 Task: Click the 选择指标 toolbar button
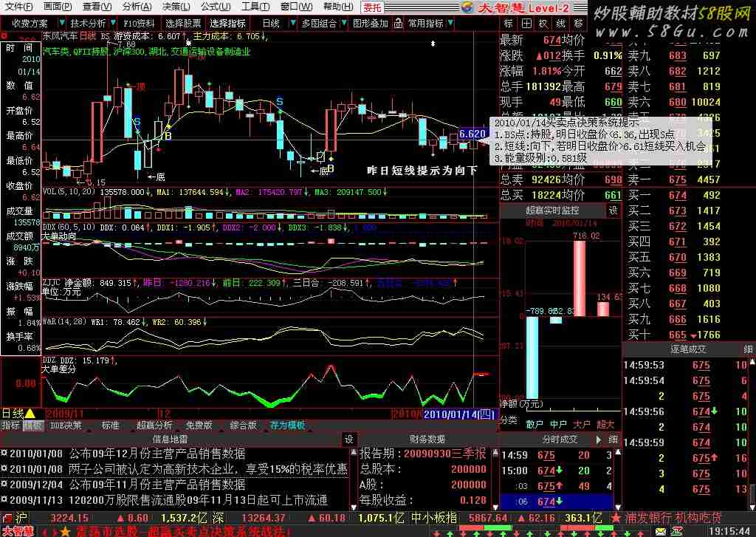point(227,23)
